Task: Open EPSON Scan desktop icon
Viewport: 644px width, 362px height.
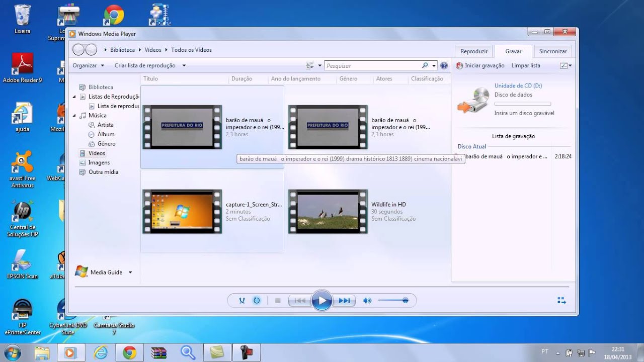Action: (22, 264)
